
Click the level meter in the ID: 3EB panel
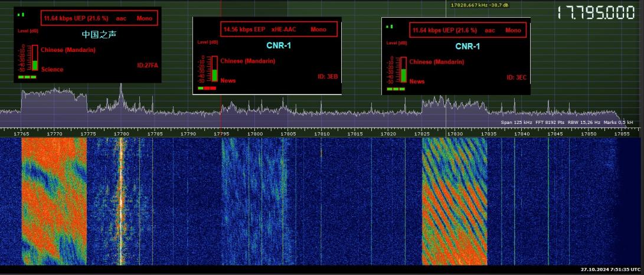(x=214, y=69)
